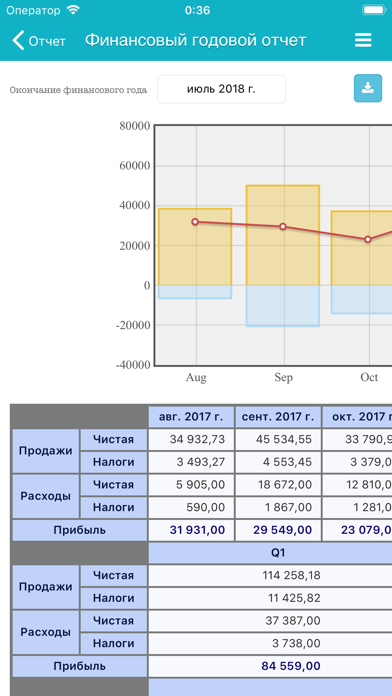This screenshot has height=696, width=392.
Task: Select profit value 29 549,00
Action: 278,530
